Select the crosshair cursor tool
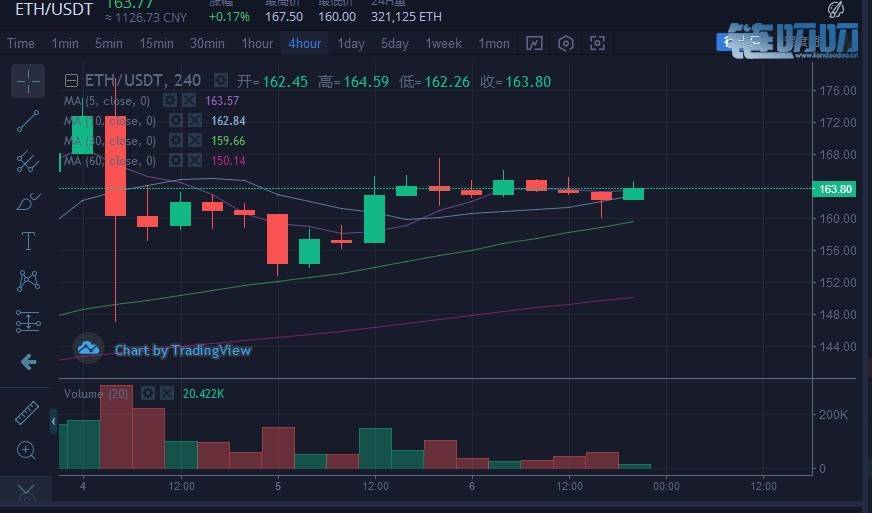The height and width of the screenshot is (513, 872). (28, 81)
